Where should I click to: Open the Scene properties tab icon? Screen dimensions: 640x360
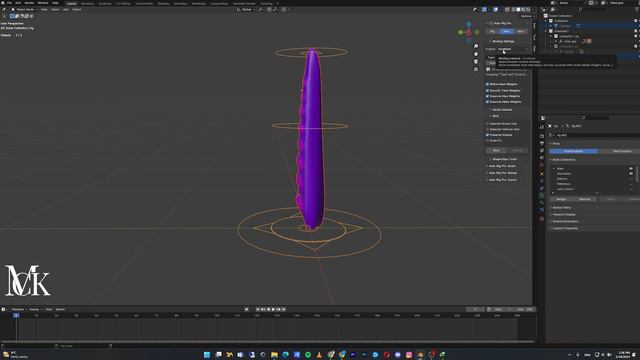(x=542, y=158)
